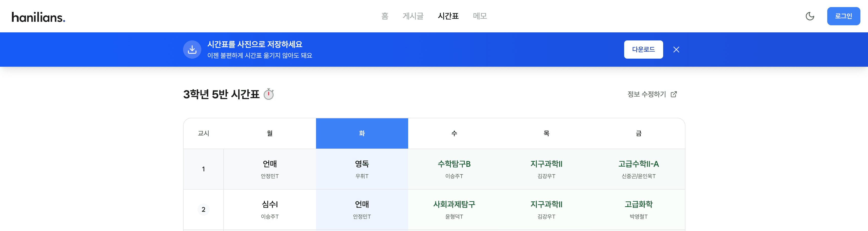
Task: Select the 시간표 navigation tab
Action: (448, 16)
